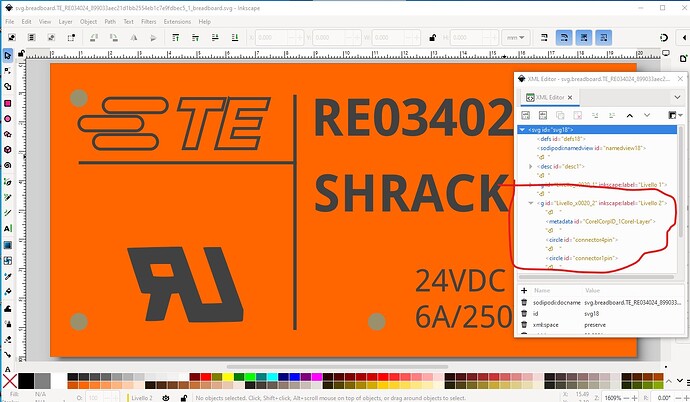Flip selection horizontally icon
Viewport: 690px width, 402px height.
[133, 37]
